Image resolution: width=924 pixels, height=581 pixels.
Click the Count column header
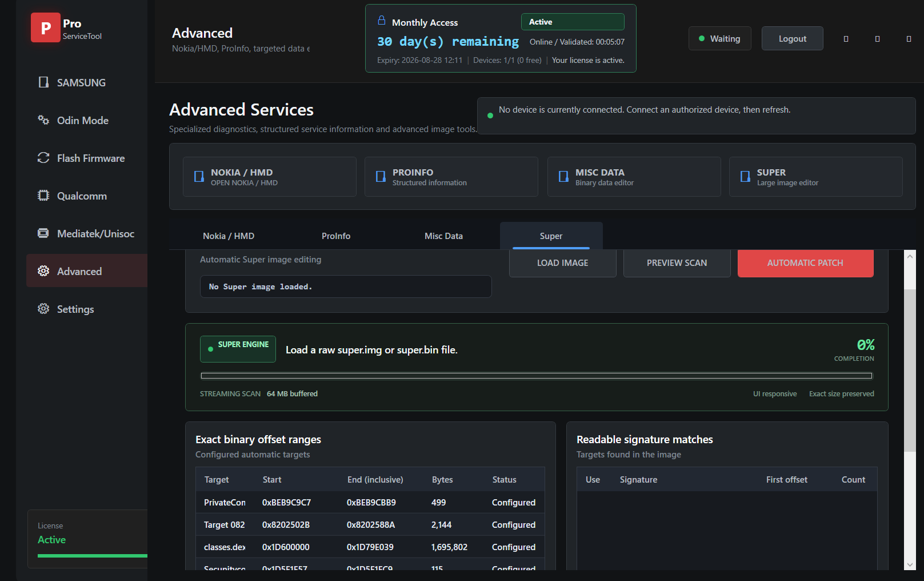click(854, 480)
